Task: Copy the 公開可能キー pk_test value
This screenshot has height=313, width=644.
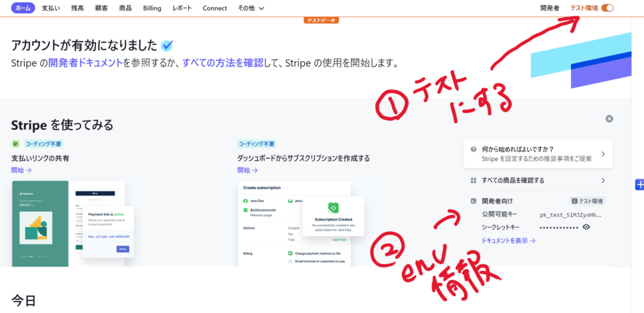Action: 570,214
